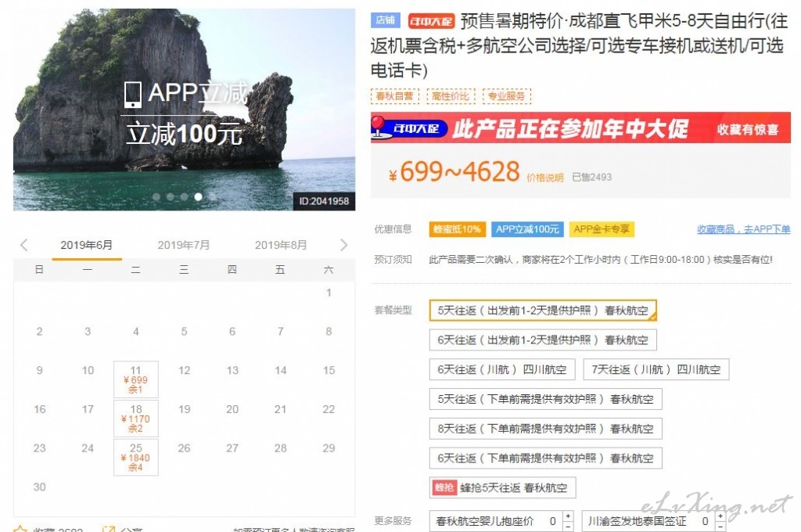Decrease 川渝签发地泰国签证 quantity
Viewport: 801px width, 532px height.
[720, 527]
